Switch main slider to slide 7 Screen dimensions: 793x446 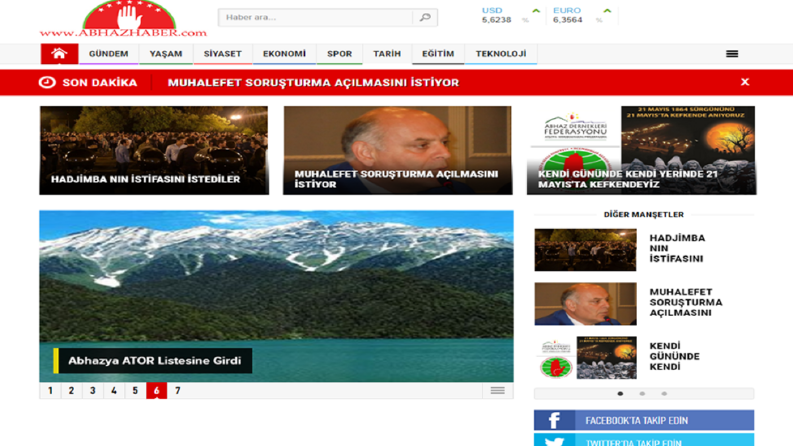pyautogui.click(x=178, y=390)
